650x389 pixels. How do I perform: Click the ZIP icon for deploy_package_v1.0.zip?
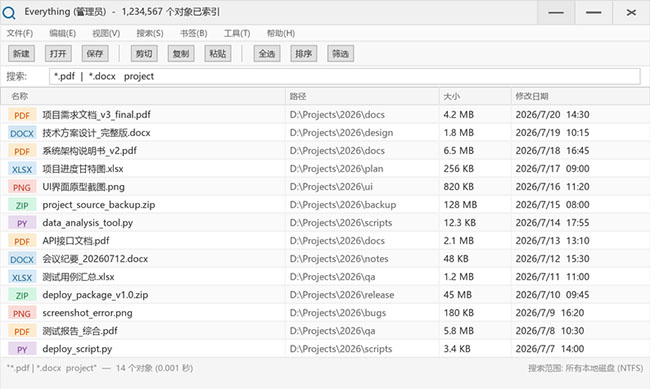22,295
